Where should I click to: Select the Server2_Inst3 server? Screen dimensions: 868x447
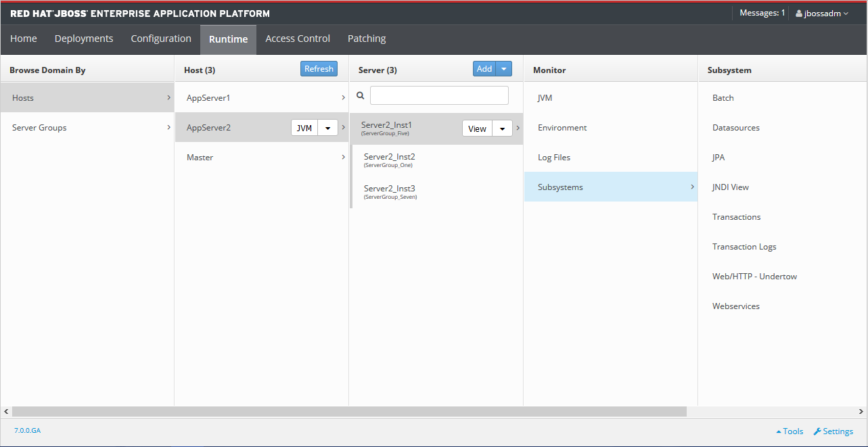(437, 192)
